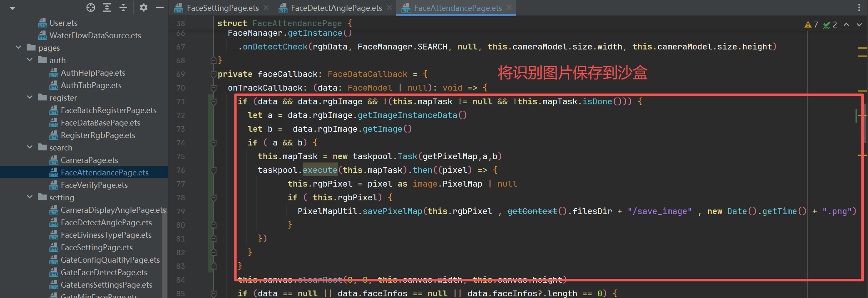The image size is (868, 298).
Task: Click the isDone method on line 71
Action: [597, 101]
